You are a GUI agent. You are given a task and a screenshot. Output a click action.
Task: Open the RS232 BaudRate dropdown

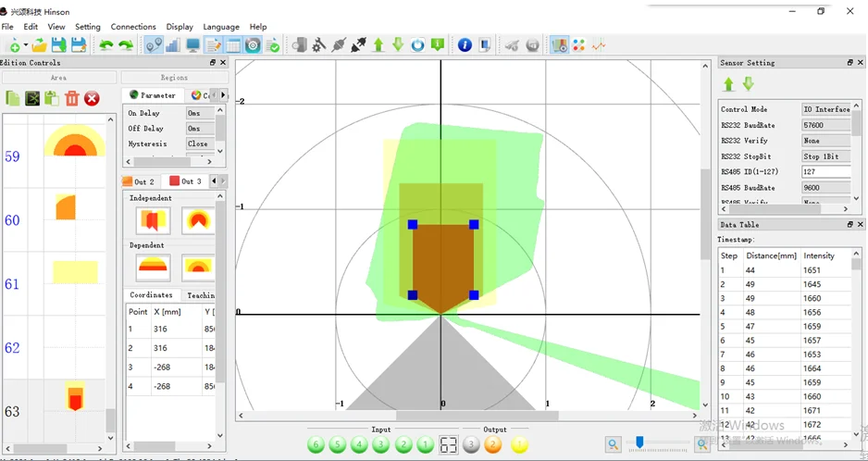click(x=825, y=125)
